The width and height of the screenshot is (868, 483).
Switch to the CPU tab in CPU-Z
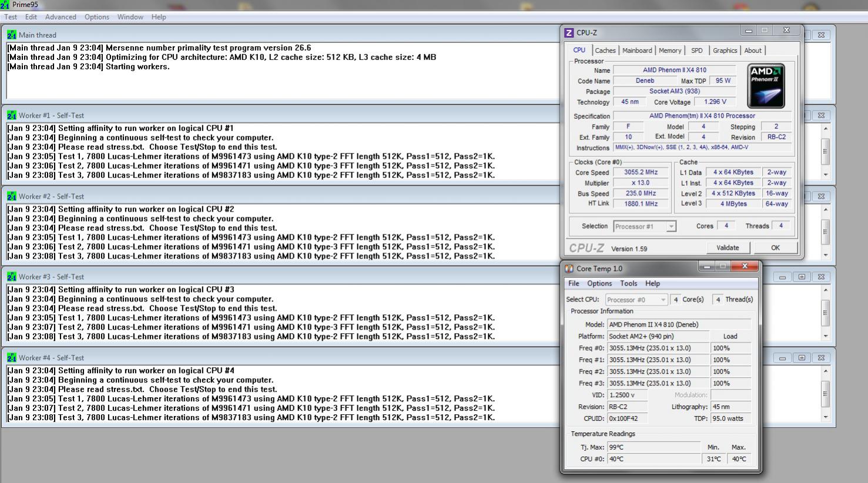(579, 50)
